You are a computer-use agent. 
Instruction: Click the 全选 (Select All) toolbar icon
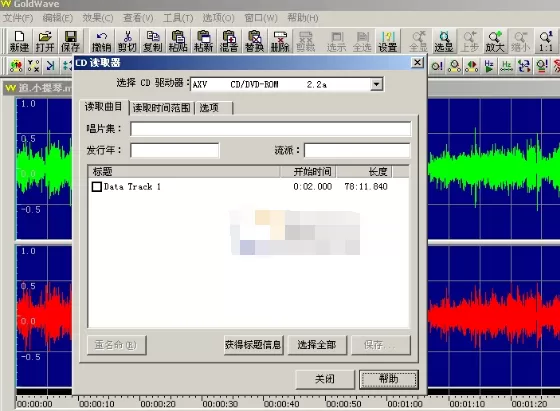[x=362, y=41]
